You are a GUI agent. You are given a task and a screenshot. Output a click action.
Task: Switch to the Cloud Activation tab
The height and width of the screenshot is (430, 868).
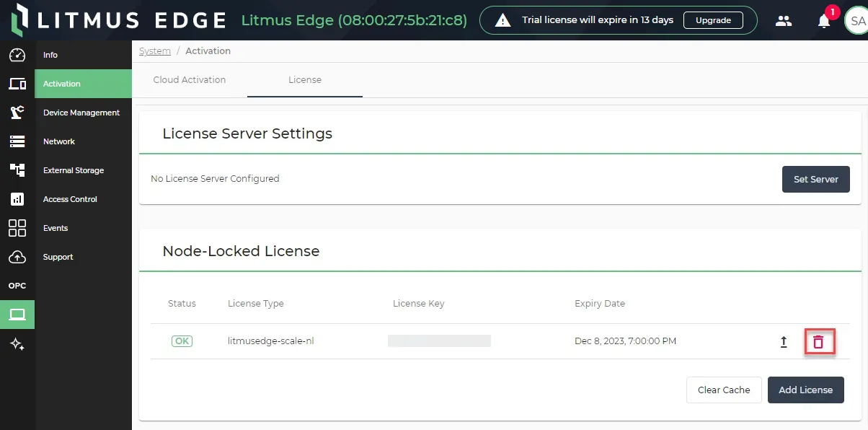[190, 80]
